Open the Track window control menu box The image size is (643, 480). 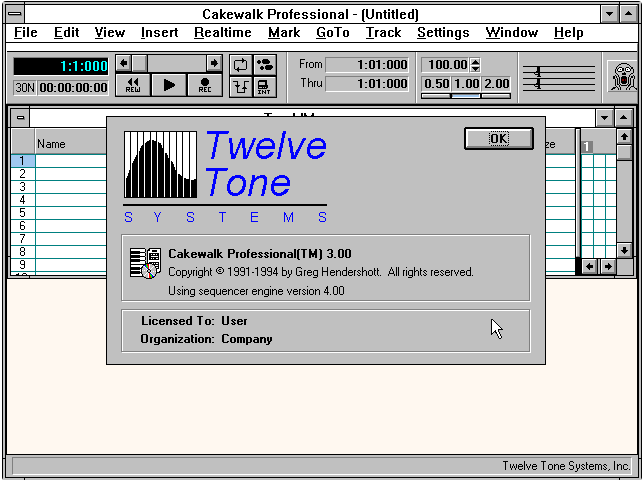20,118
